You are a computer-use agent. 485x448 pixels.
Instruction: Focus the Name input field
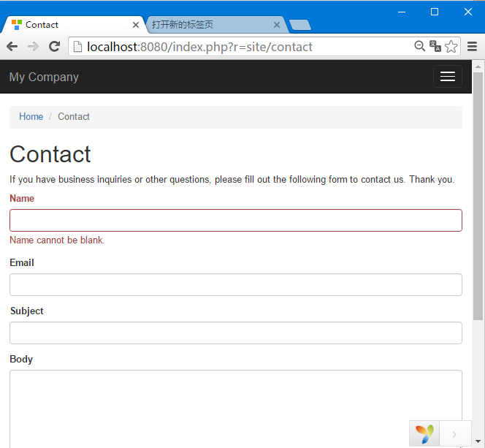pos(236,220)
